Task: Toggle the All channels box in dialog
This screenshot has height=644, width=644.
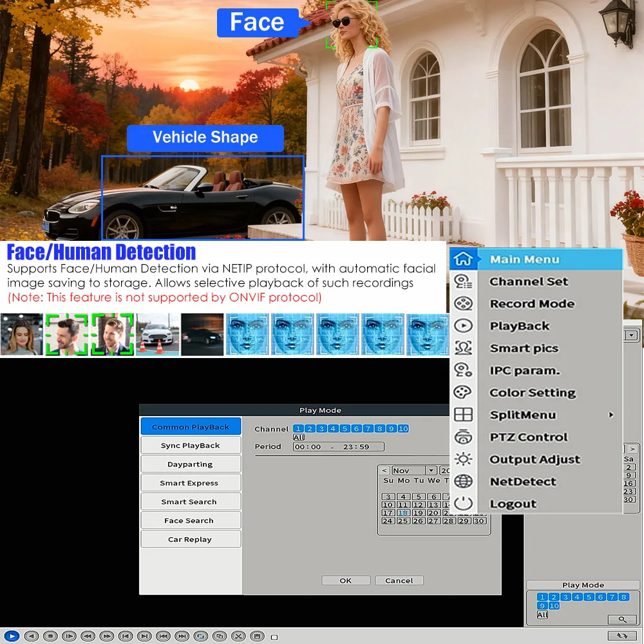Action: tap(299, 437)
